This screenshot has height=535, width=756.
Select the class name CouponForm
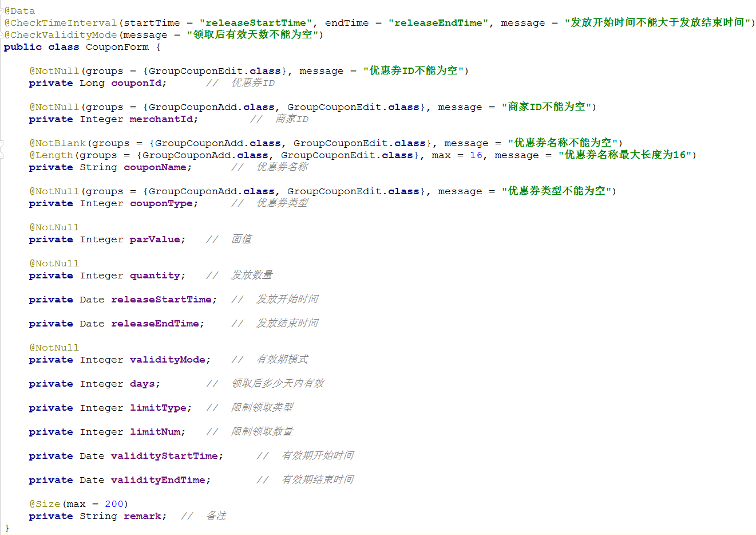pyautogui.click(x=117, y=47)
